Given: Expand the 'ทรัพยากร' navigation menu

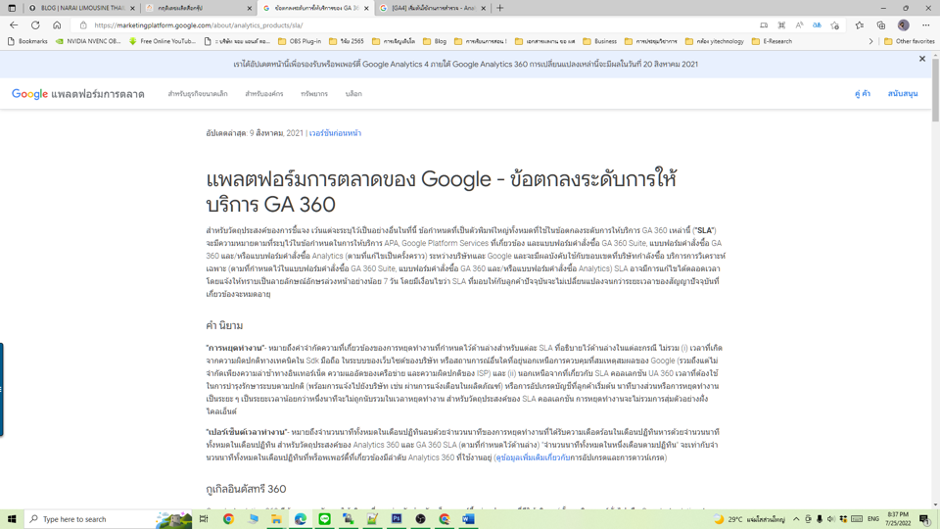Looking at the screenshot, I should [x=314, y=94].
